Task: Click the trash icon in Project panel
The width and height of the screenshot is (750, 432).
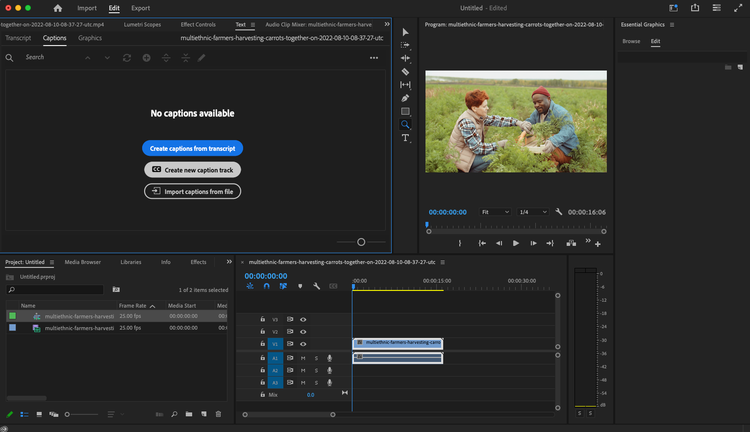Action: coord(219,414)
